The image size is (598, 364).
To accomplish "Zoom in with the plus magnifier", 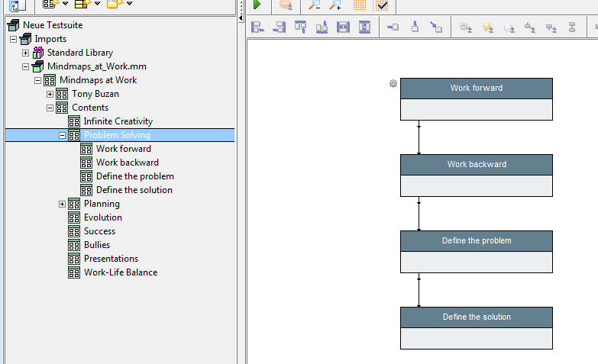I will coord(335,5).
